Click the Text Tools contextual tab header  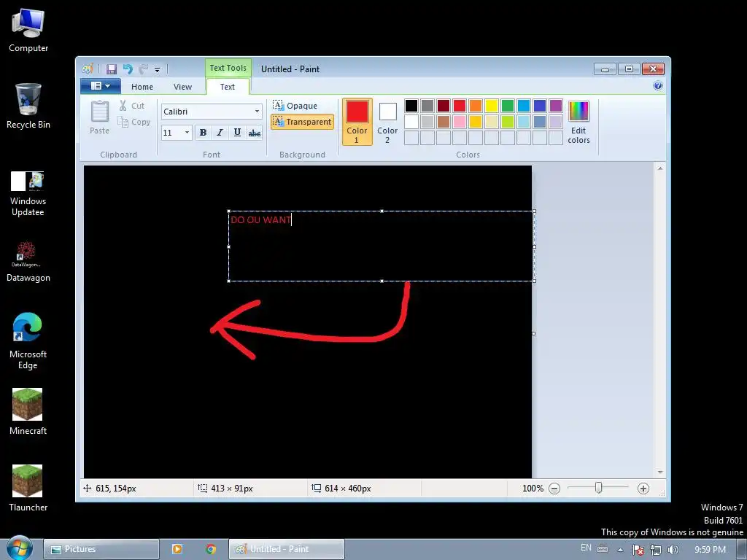228,68
